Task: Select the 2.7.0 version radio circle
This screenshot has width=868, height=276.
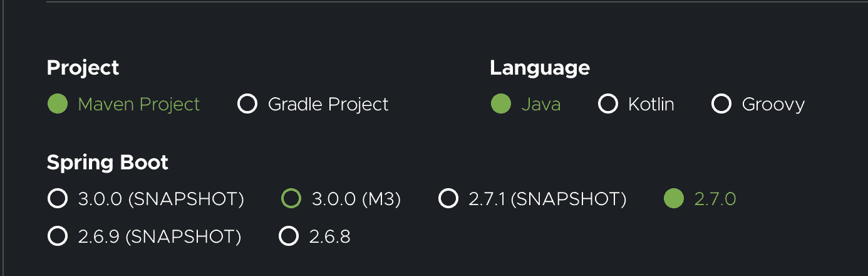Action: [674, 199]
